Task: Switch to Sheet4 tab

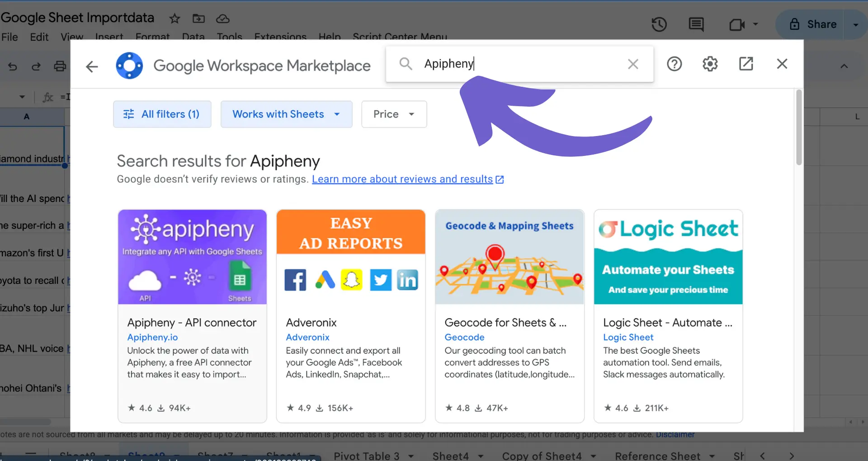Action: click(450, 456)
